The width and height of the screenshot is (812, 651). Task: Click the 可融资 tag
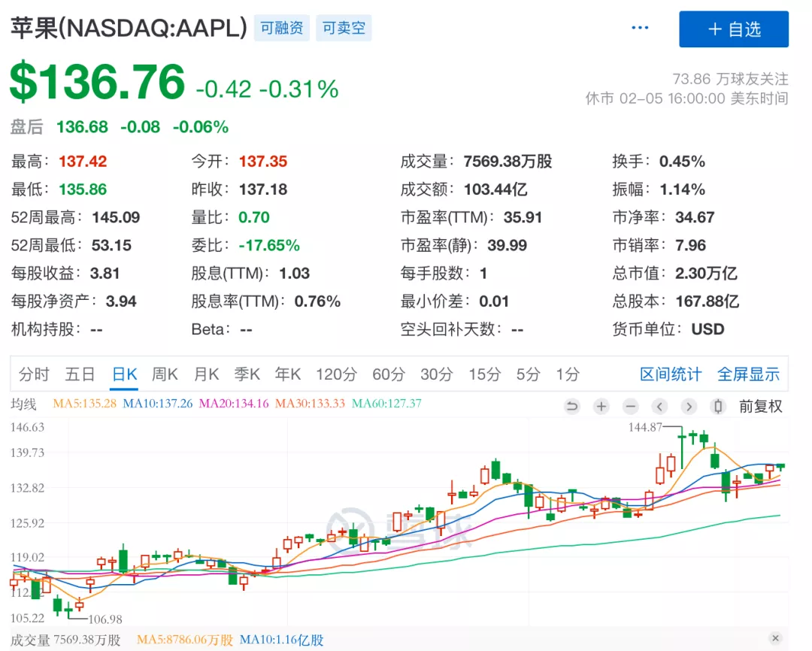click(282, 28)
